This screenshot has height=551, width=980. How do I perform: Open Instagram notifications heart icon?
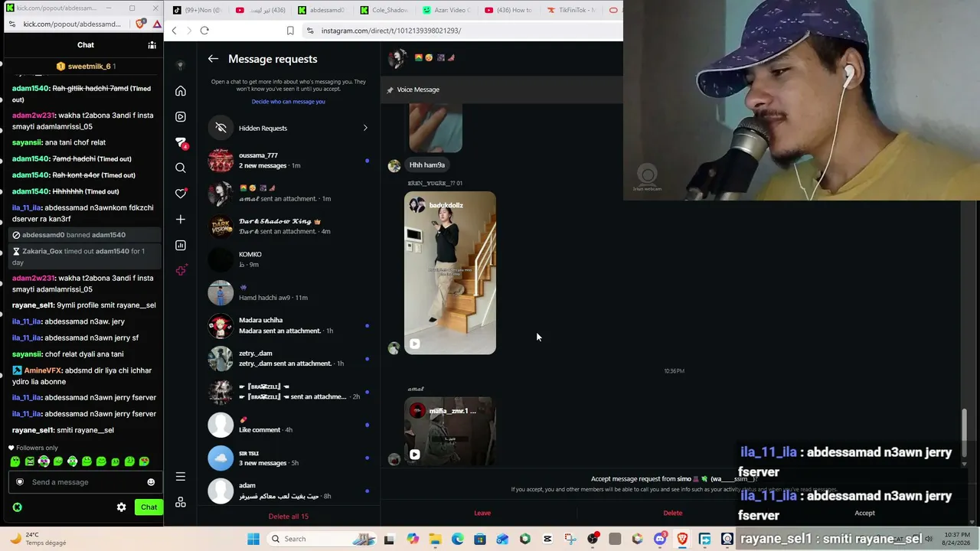(x=181, y=194)
